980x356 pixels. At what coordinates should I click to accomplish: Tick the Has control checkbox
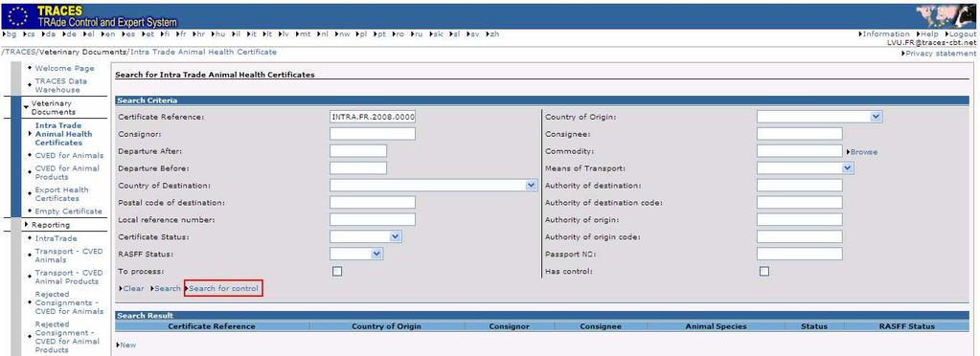click(763, 271)
